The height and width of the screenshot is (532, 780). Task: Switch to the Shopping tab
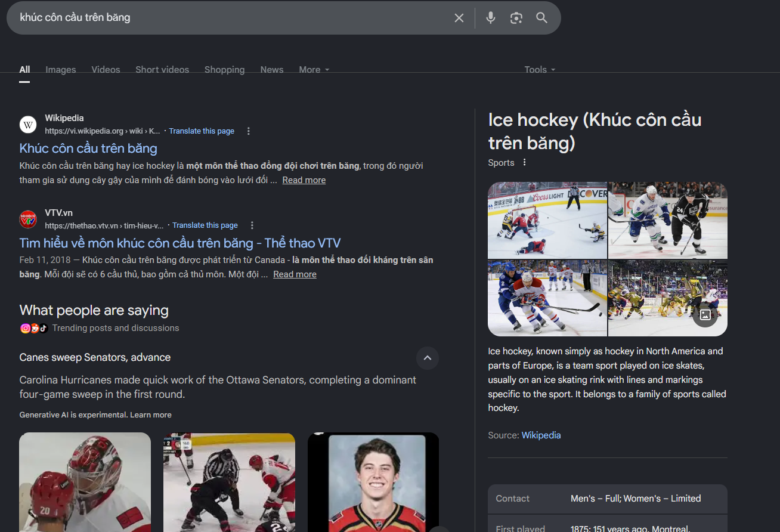(x=225, y=70)
